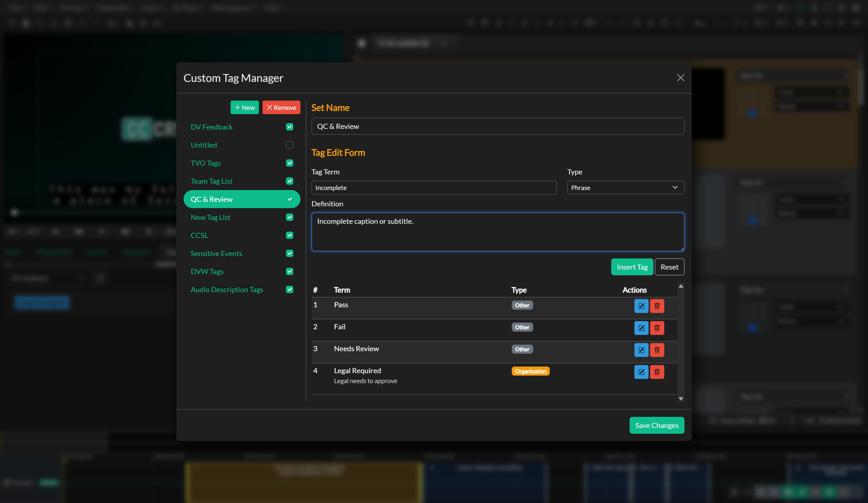Toggle the New Tag List checkbox
Image resolution: width=868 pixels, height=503 pixels.
(289, 217)
